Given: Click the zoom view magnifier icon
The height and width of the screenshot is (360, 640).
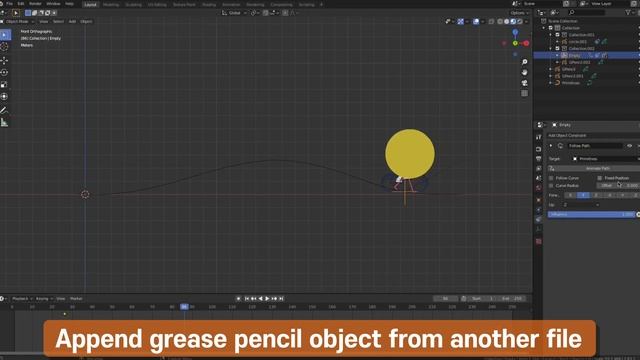Looking at the screenshot, I should 524,62.
